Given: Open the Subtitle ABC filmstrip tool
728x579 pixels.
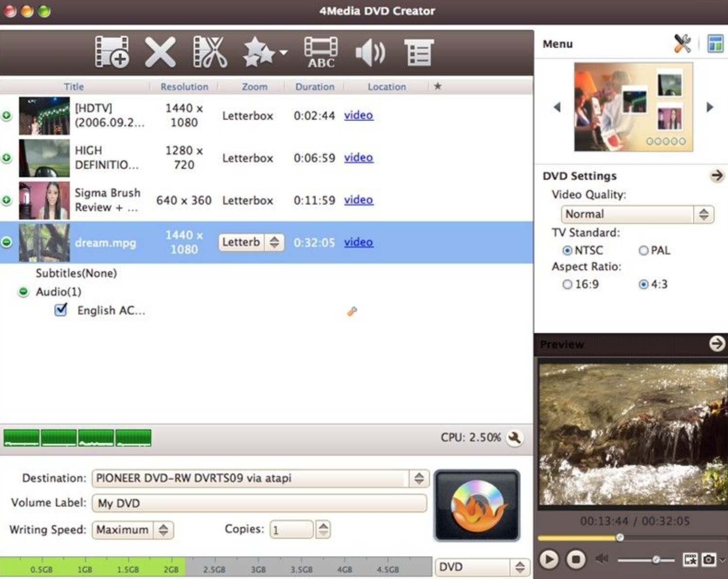Looking at the screenshot, I should click(x=321, y=52).
